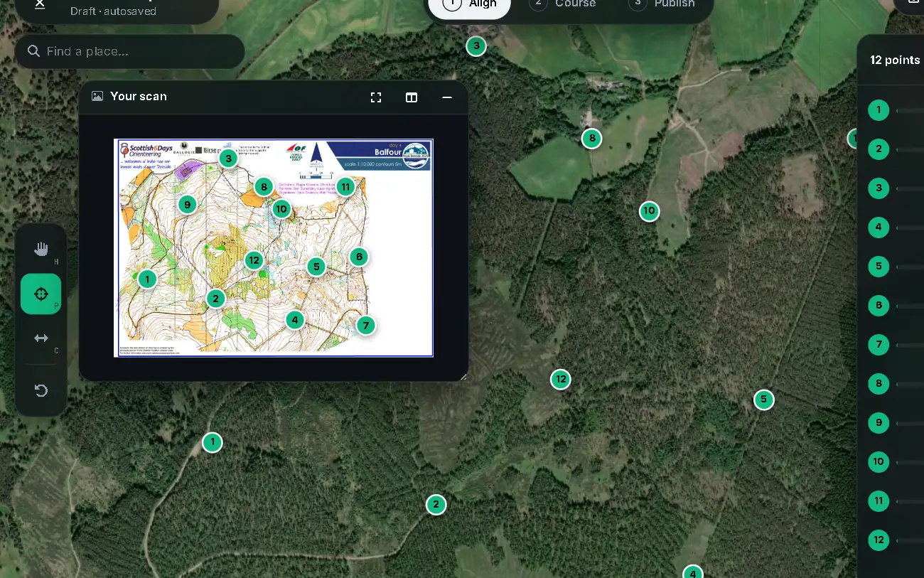Click the 'Draft · autosaved' status text
The image size is (924, 578).
(113, 11)
